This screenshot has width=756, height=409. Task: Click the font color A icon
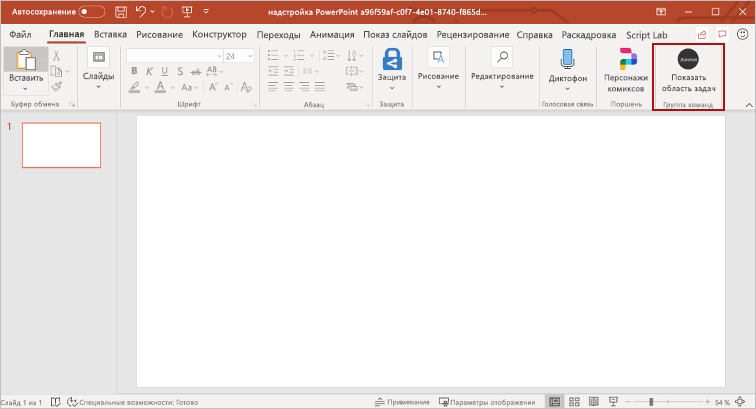click(161, 87)
